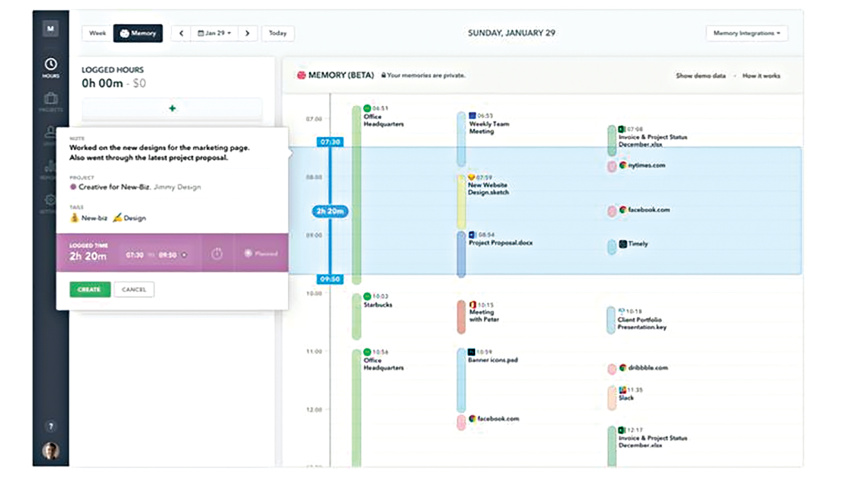Click the green Create button
Image resolution: width=857 pixels, height=482 pixels.
pos(90,290)
